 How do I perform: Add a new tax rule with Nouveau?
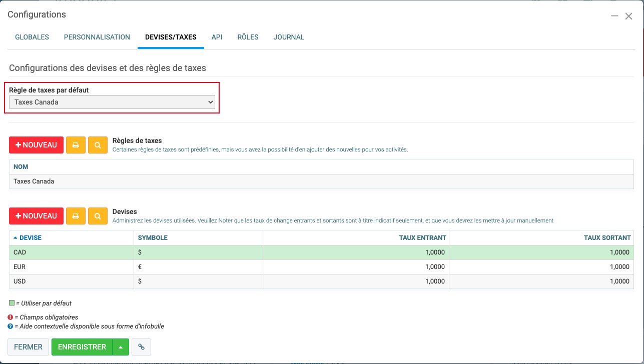(x=36, y=145)
